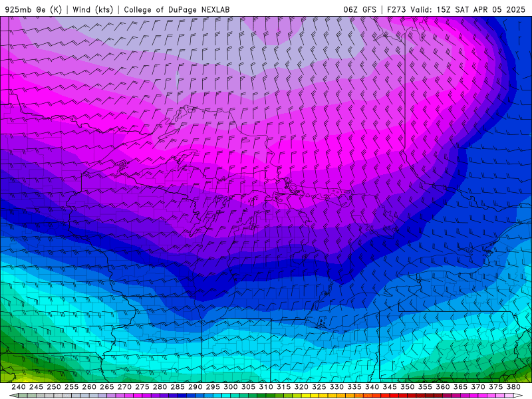Viewport: 532px width, 399px height.
Task: Click the 355 value on the color scale
Action: (x=425, y=387)
